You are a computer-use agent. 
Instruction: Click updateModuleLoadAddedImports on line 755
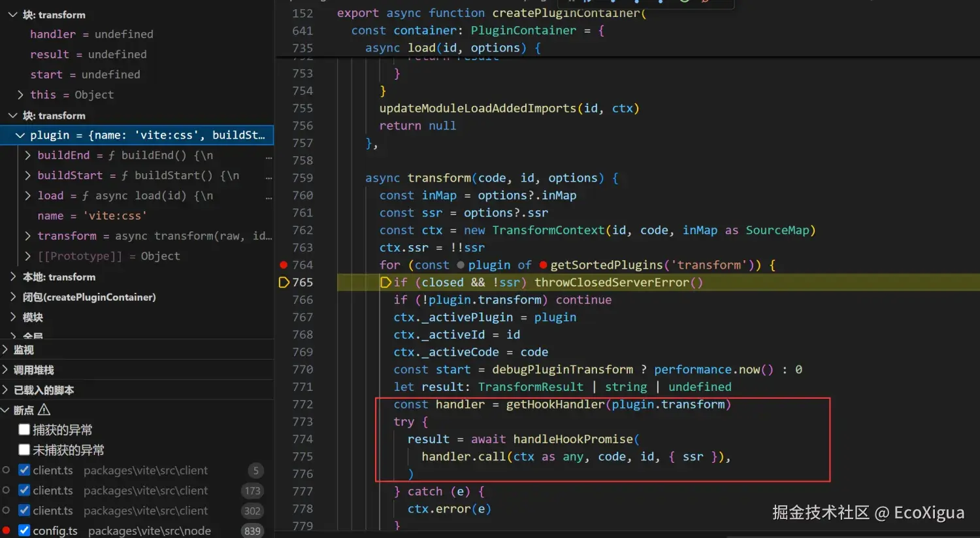click(478, 109)
